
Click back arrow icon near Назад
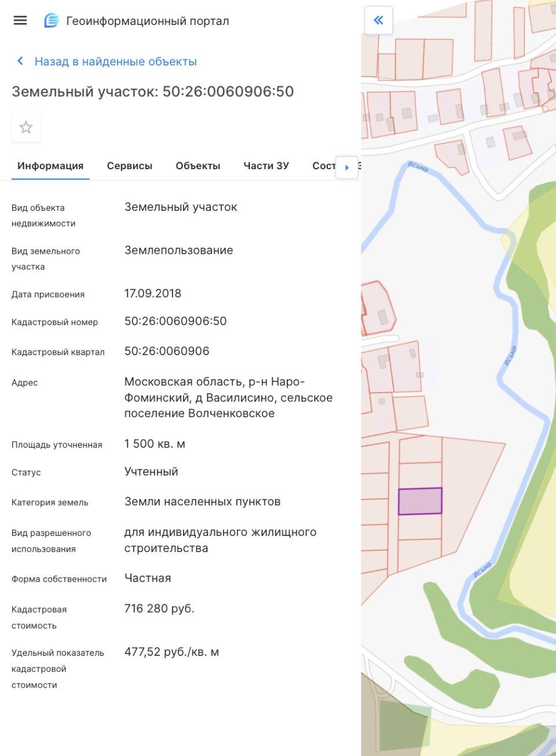click(20, 61)
